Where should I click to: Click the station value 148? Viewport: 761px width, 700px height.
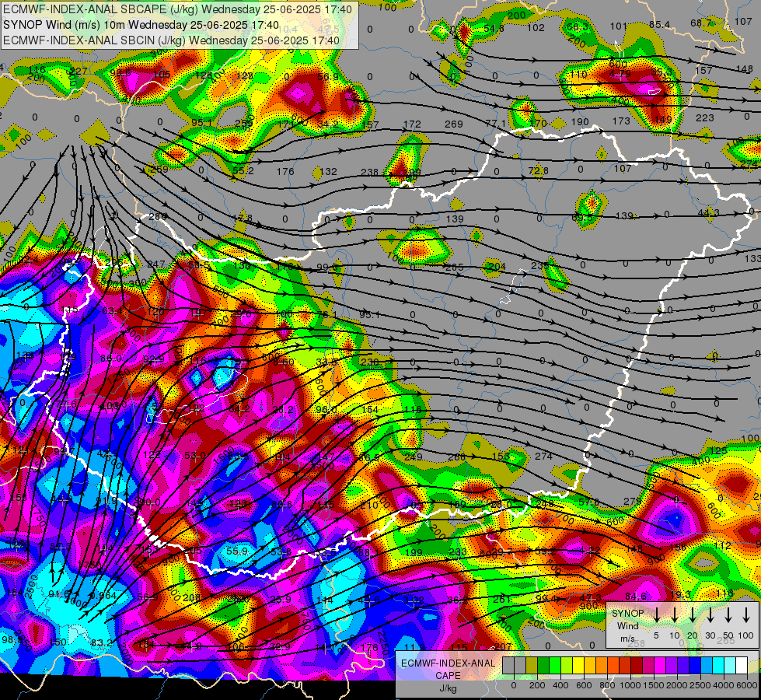pos(744,69)
